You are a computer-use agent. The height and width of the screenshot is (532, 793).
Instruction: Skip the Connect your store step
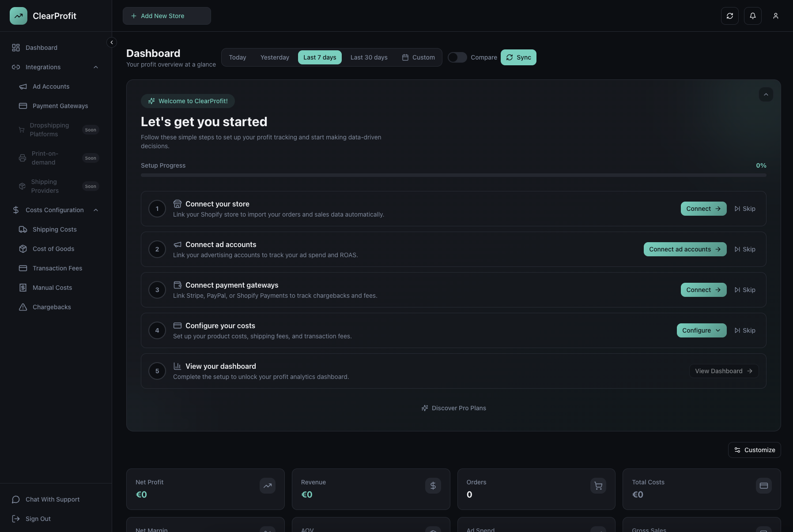pyautogui.click(x=745, y=209)
